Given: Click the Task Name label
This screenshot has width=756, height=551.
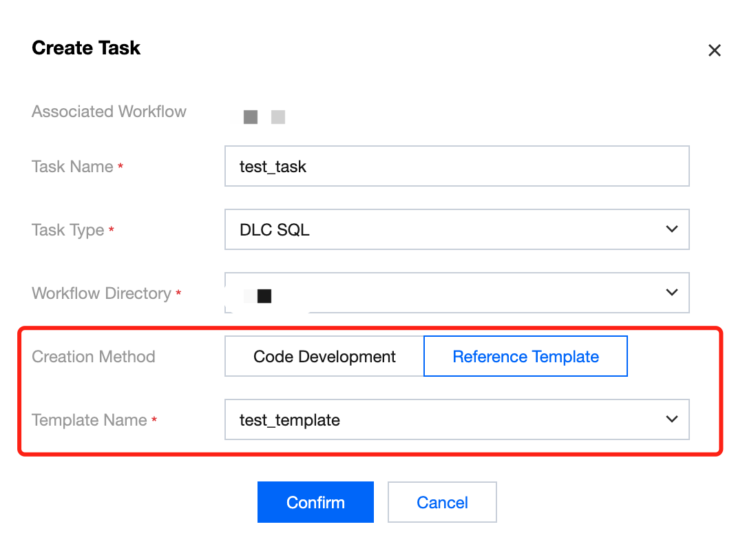Looking at the screenshot, I should 72,167.
